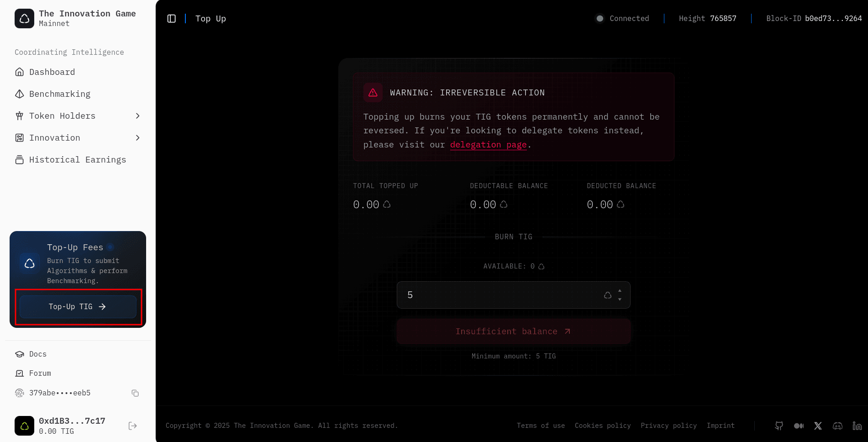Increase burn amount with up stepper
Image resolution: width=868 pixels, height=442 pixels.
coord(620,291)
